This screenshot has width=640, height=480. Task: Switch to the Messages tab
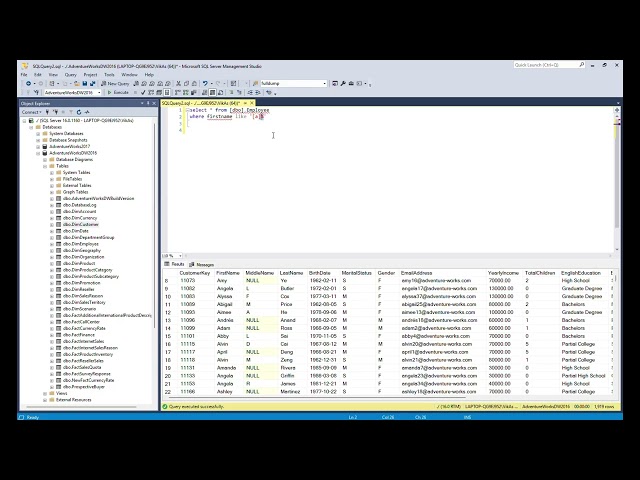(202, 264)
